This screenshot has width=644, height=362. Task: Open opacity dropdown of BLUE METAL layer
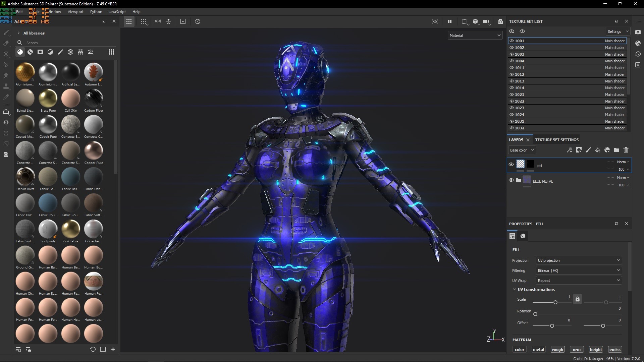click(x=624, y=185)
